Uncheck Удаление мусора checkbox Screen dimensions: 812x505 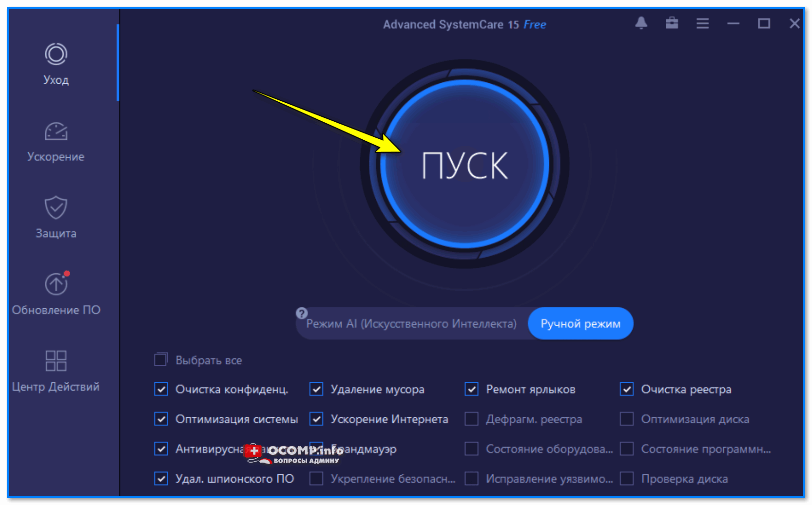pyautogui.click(x=316, y=389)
